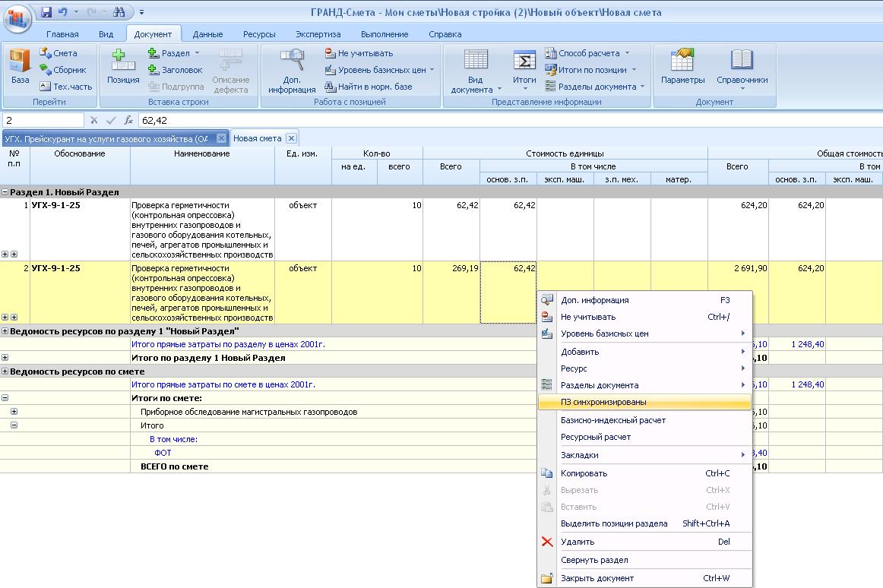The image size is (883, 588).
Task: Open Уровень базисных цен dropdown in ribbon
Action: point(380,70)
